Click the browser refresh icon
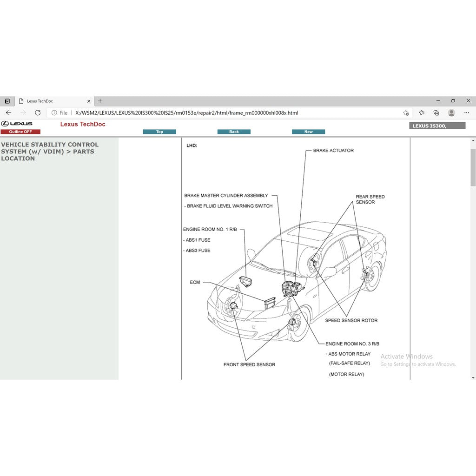This screenshot has width=476, height=476. (38, 112)
